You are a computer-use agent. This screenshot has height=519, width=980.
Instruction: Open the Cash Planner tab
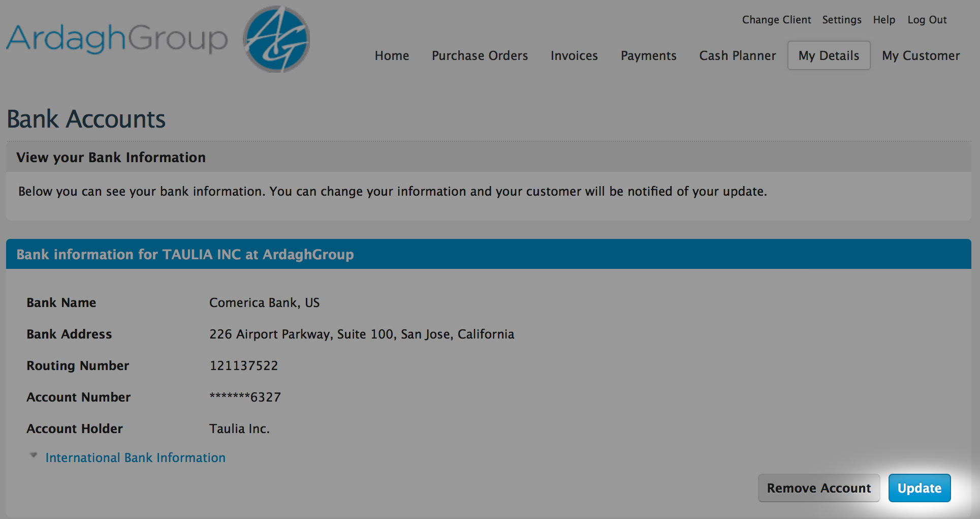[x=738, y=55]
